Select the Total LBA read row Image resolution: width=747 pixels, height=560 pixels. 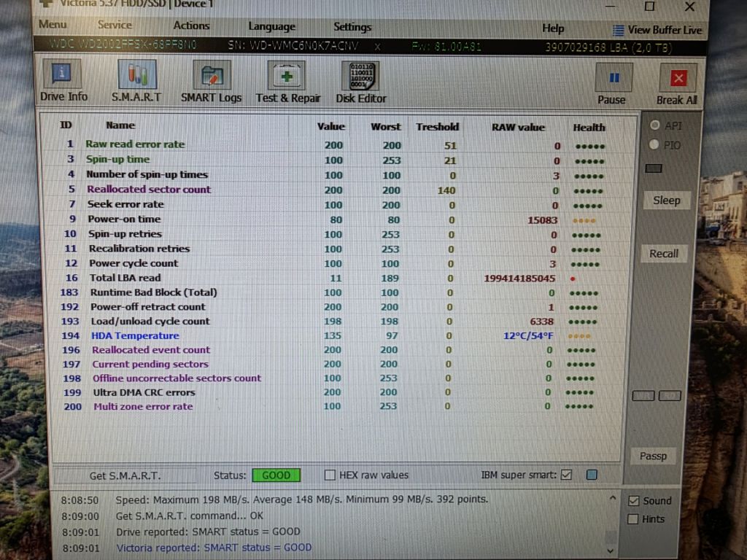click(334, 278)
